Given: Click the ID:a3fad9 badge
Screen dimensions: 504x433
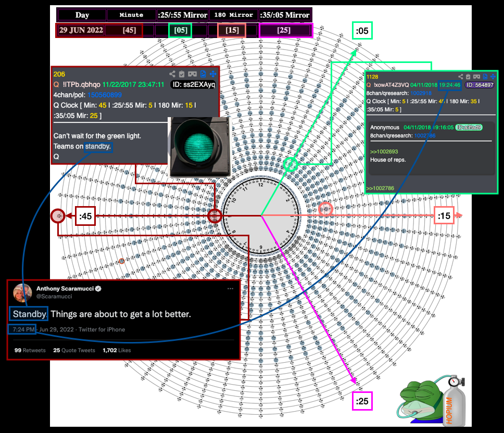Looking at the screenshot, I should pos(469,128).
